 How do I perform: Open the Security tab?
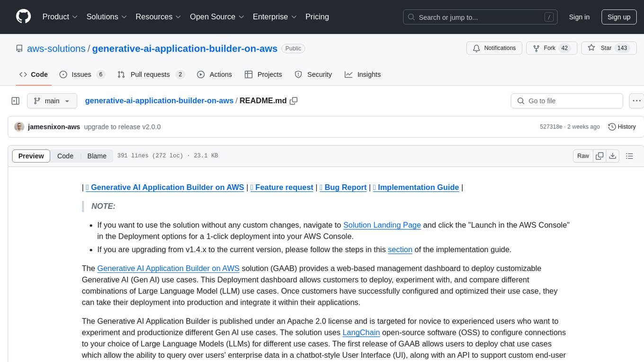click(x=313, y=74)
